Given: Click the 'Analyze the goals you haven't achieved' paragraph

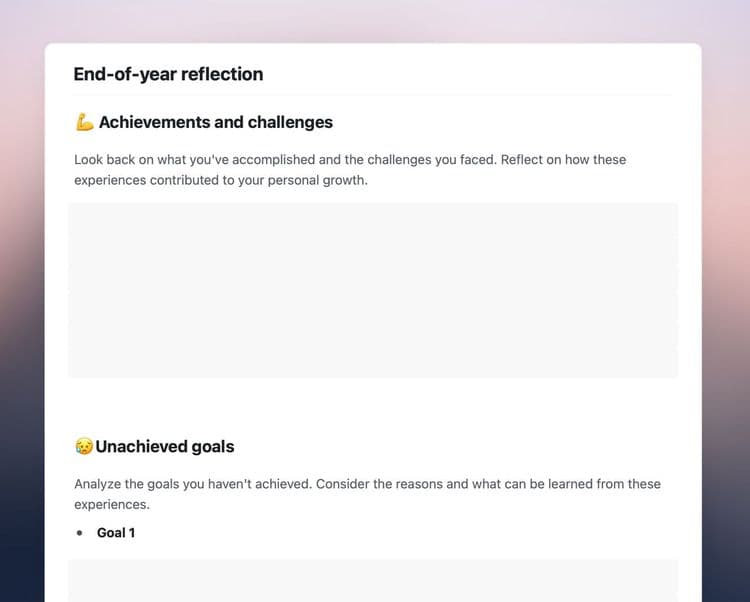Looking at the screenshot, I should [x=367, y=494].
